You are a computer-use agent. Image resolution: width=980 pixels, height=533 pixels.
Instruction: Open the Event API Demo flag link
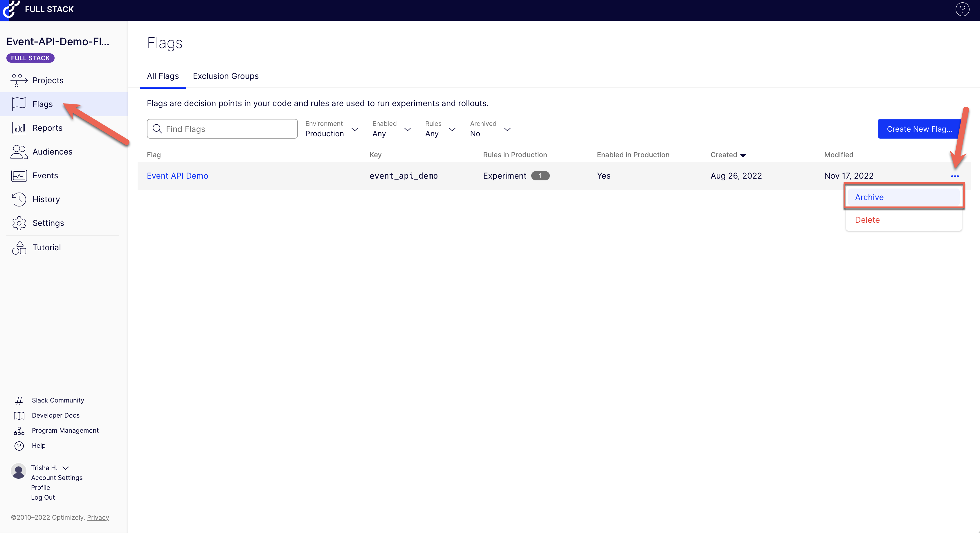pyautogui.click(x=177, y=176)
